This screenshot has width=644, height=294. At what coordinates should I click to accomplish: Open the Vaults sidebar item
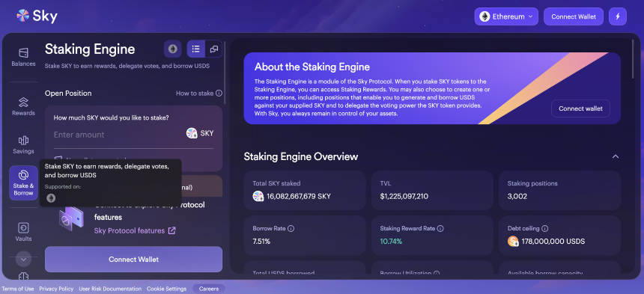[x=23, y=232]
